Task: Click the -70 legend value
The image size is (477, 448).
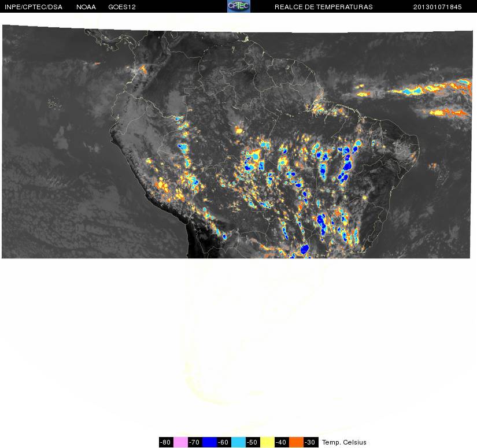Action: [x=195, y=442]
